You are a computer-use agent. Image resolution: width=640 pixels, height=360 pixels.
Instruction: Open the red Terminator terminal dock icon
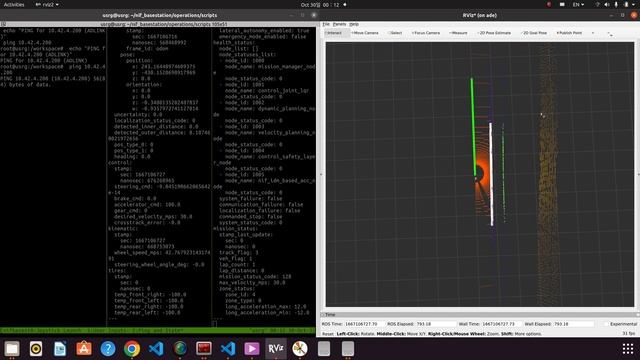[x=204, y=349]
